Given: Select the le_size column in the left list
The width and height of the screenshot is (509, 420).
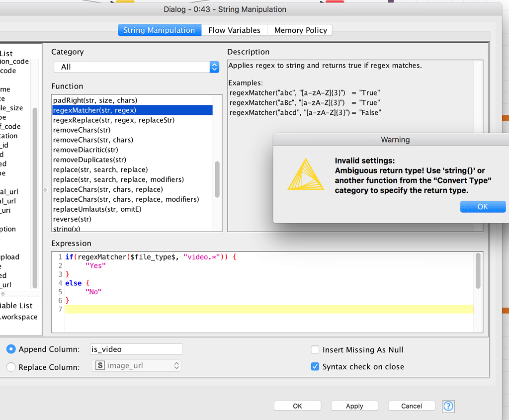Looking at the screenshot, I should (x=11, y=108).
